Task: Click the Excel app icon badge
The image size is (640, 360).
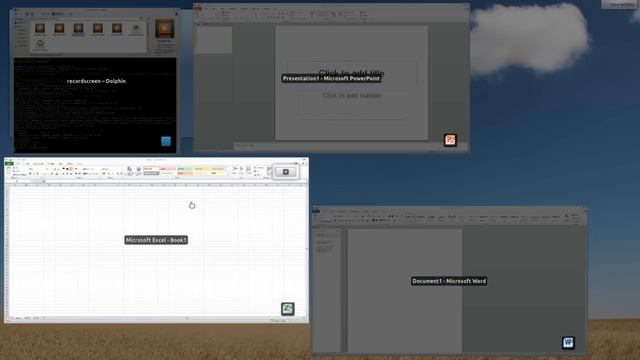Action: click(288, 309)
